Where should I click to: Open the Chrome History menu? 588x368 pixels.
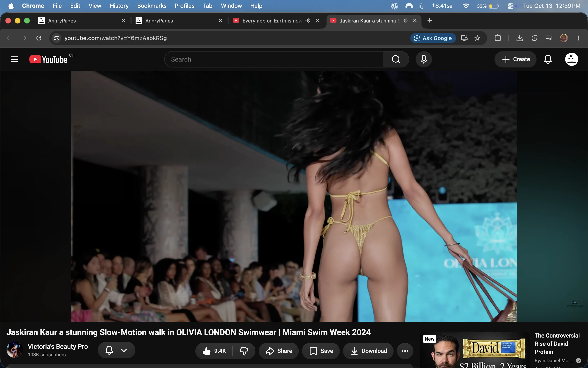[x=119, y=6]
